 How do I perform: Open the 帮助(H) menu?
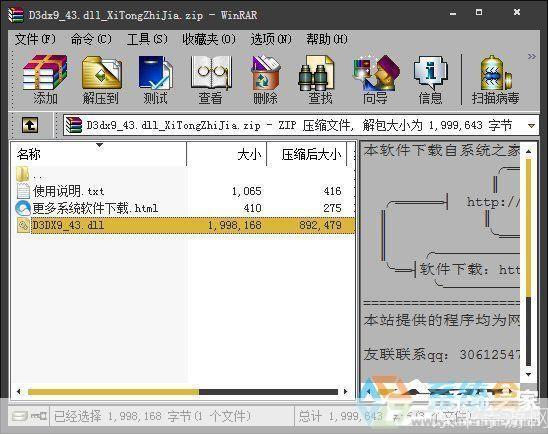327,39
